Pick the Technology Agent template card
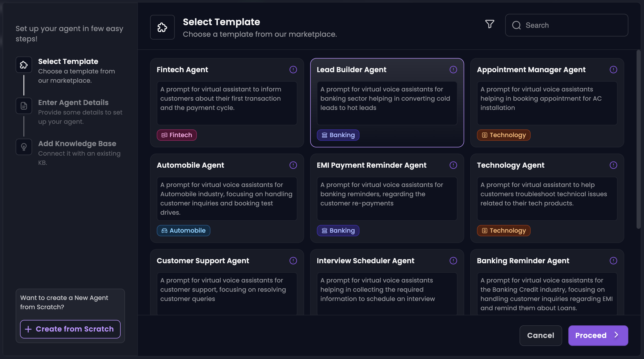This screenshot has width=644, height=359. pyautogui.click(x=547, y=198)
